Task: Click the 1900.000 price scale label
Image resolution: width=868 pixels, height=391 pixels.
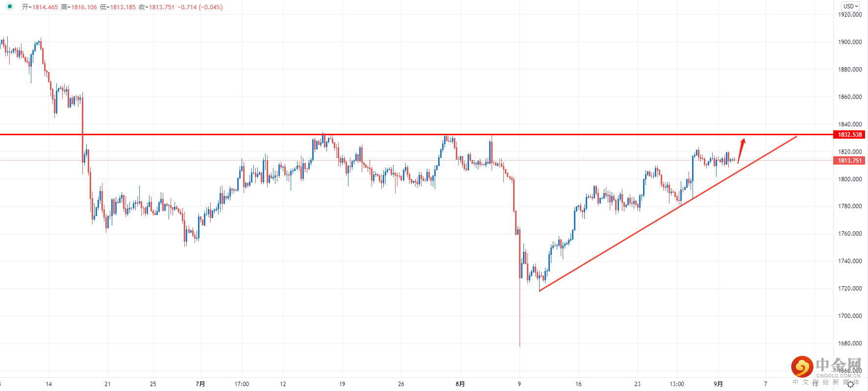Action: [x=849, y=42]
